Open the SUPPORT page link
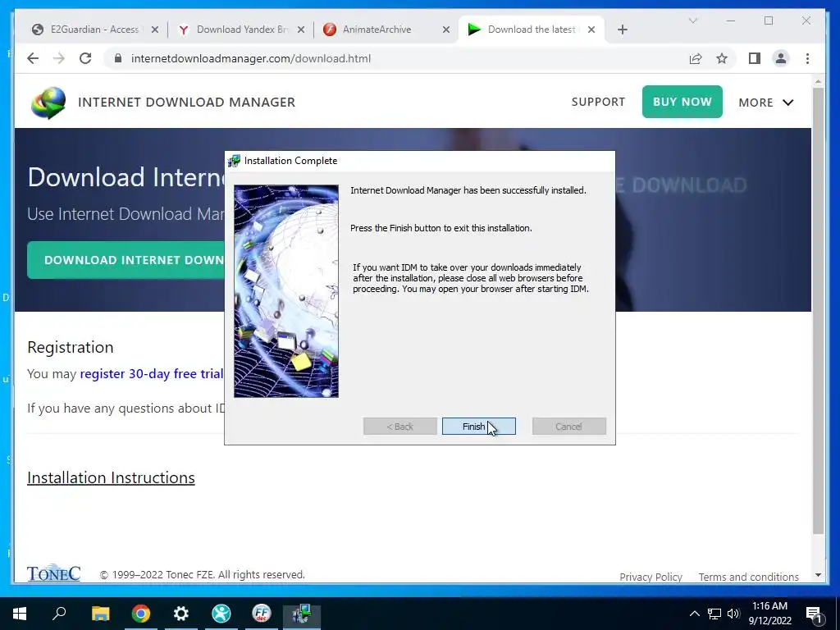This screenshot has width=840, height=630. pos(598,102)
